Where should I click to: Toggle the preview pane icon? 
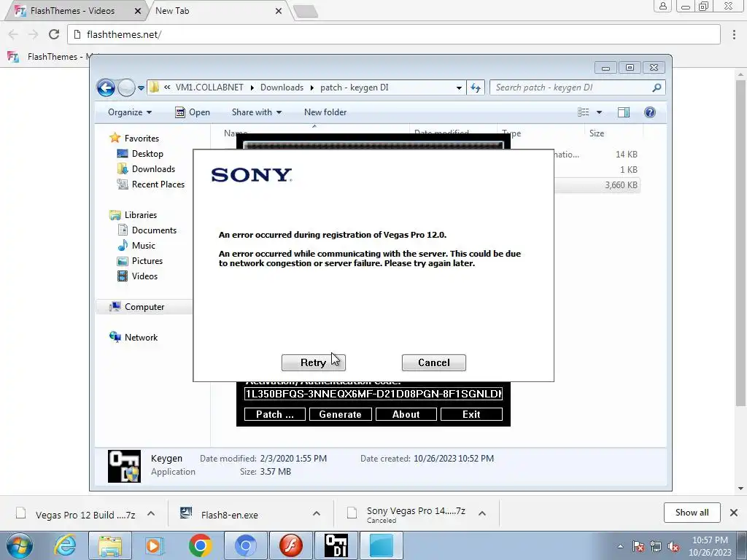pos(624,112)
